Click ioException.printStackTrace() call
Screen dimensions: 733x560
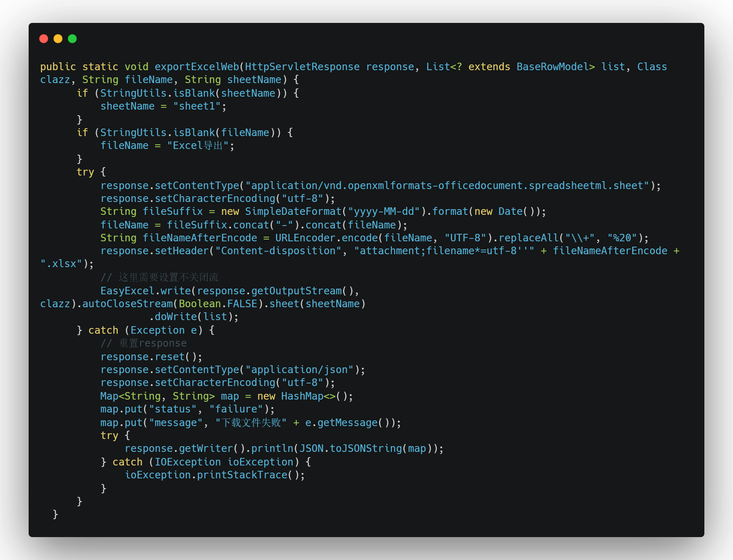coord(214,475)
